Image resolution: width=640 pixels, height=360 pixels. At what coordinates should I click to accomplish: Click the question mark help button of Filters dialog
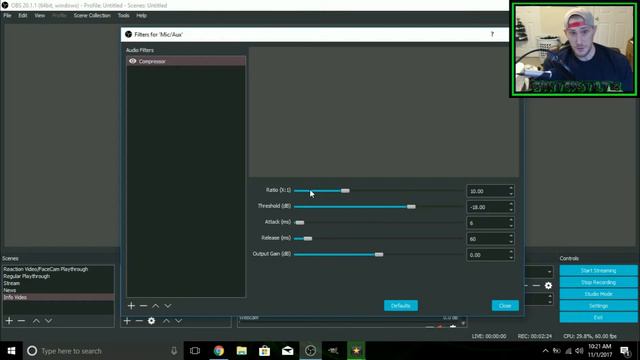coord(492,34)
